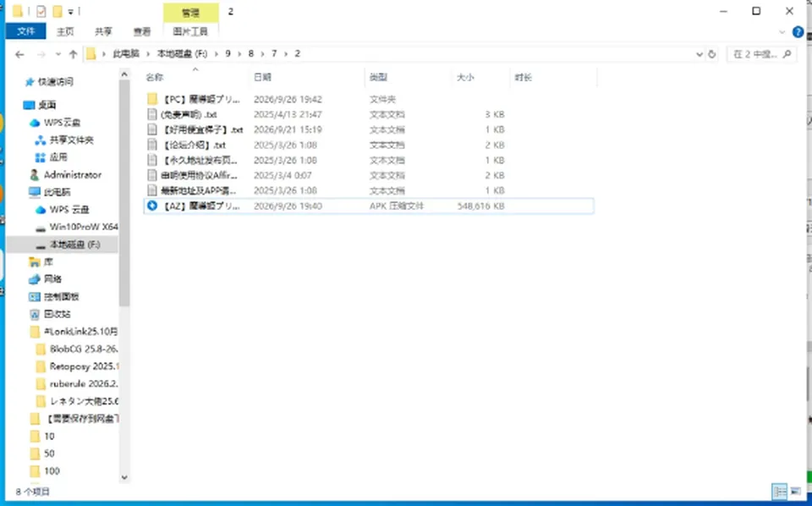Switch to the details view layout icon
812x506 pixels.
click(779, 491)
